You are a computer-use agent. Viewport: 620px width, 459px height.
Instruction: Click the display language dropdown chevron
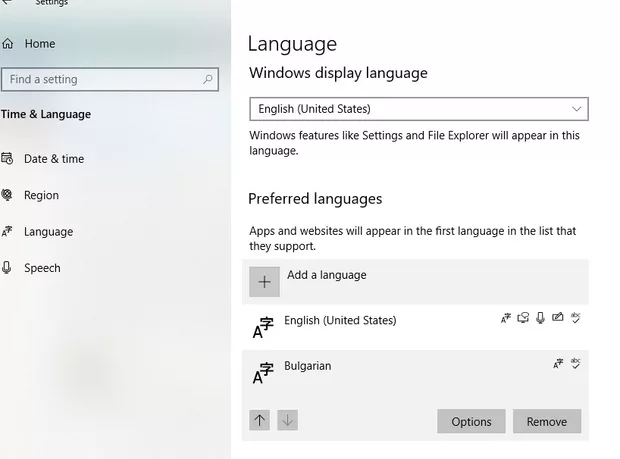pyautogui.click(x=577, y=109)
